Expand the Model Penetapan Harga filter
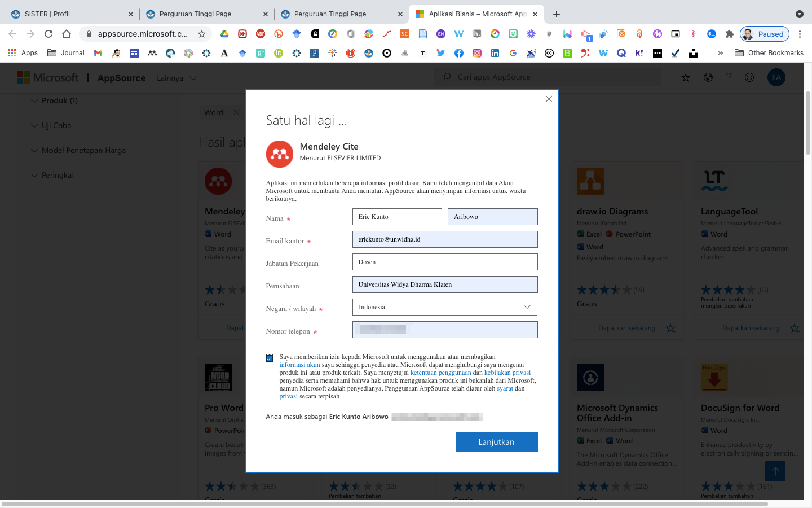The image size is (812, 508). 78,150
